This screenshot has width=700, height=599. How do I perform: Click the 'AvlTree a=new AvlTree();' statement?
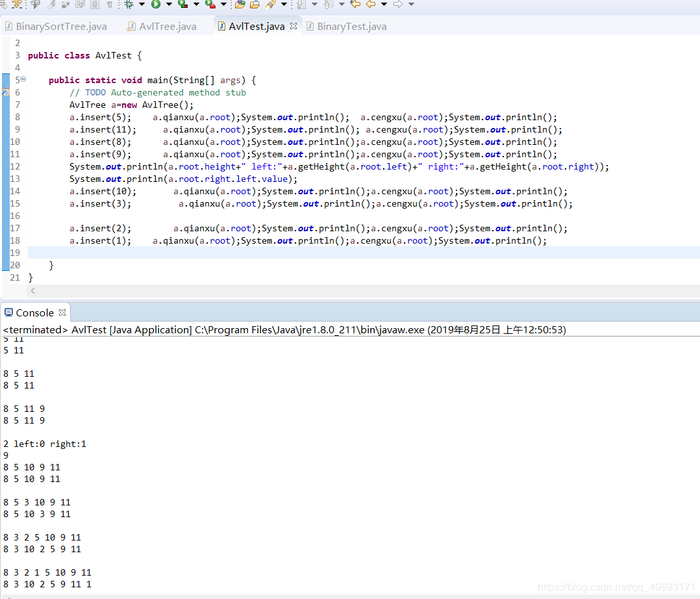131,105
